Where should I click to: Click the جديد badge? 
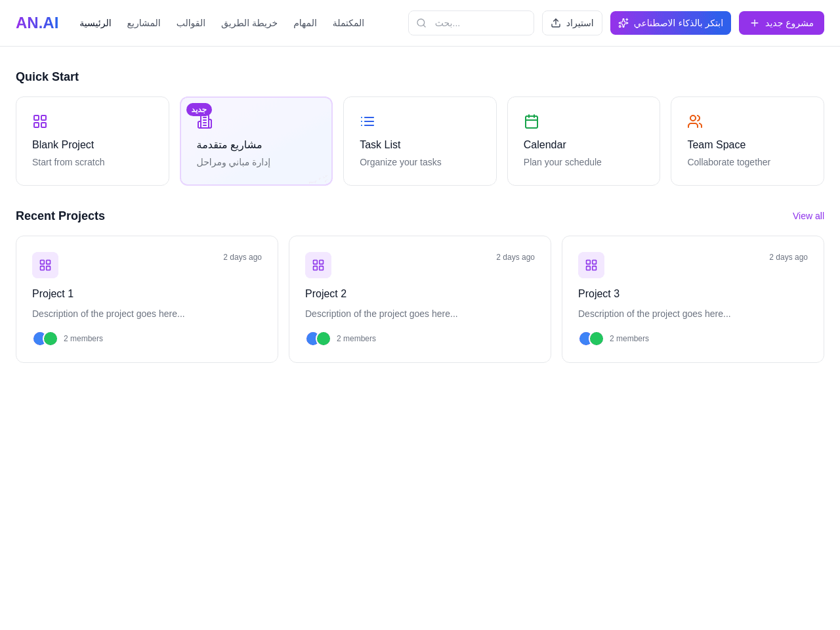point(199,110)
